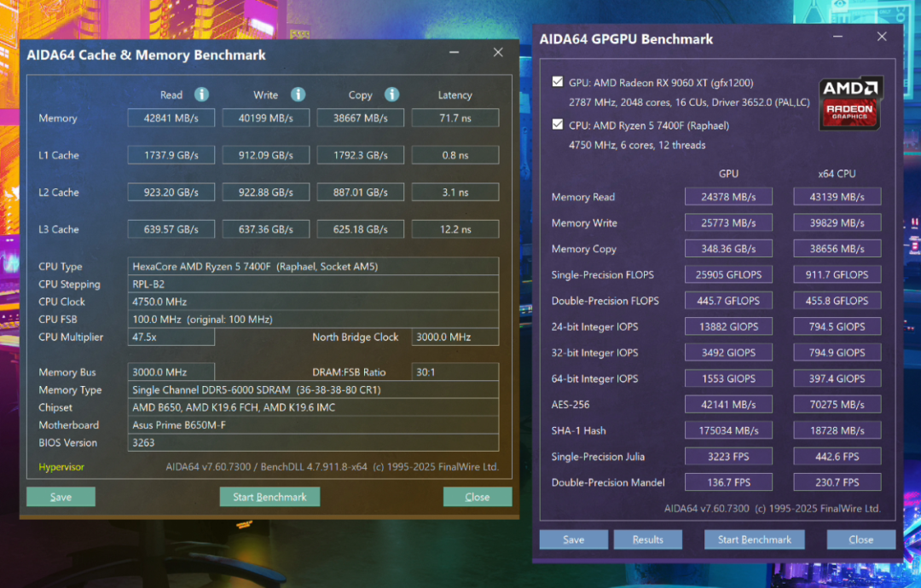Click L2 Cache Write value 922.88 GB/s

click(265, 192)
